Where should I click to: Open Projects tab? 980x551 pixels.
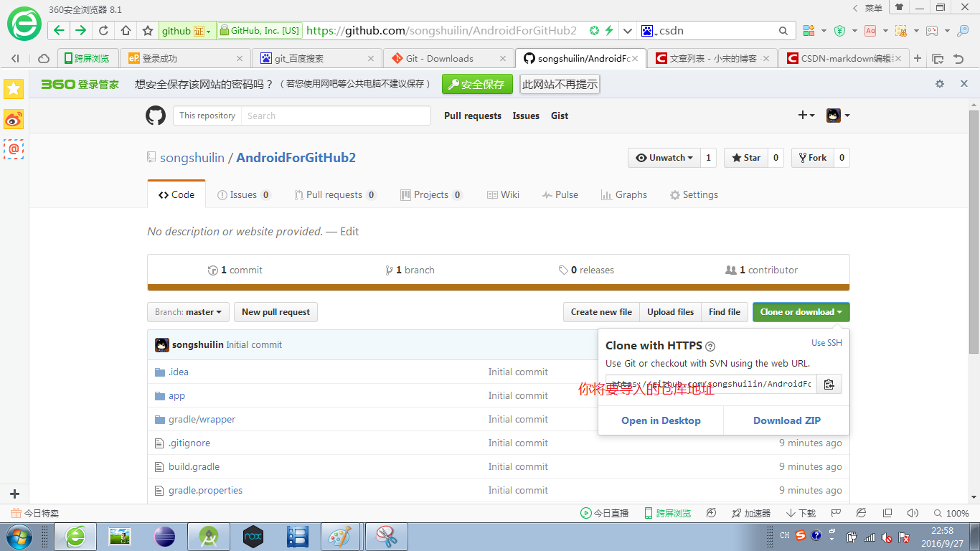pos(431,194)
